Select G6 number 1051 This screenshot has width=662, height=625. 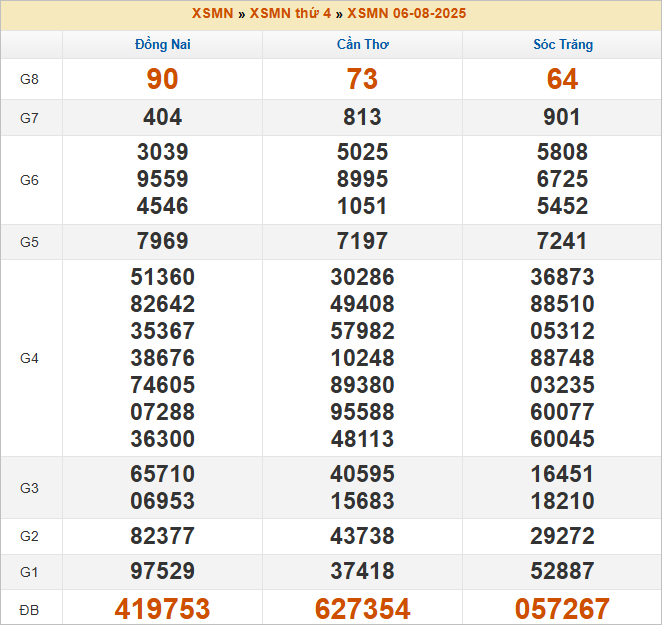pos(362,206)
